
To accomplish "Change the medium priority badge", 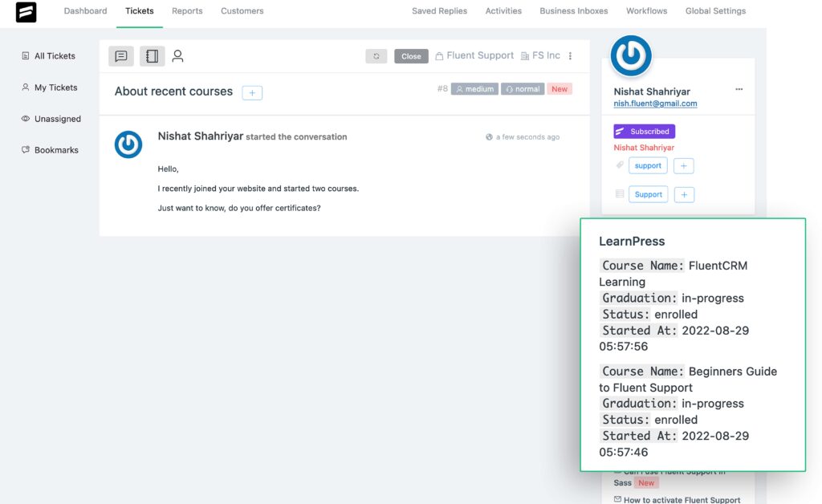I will coord(474,89).
